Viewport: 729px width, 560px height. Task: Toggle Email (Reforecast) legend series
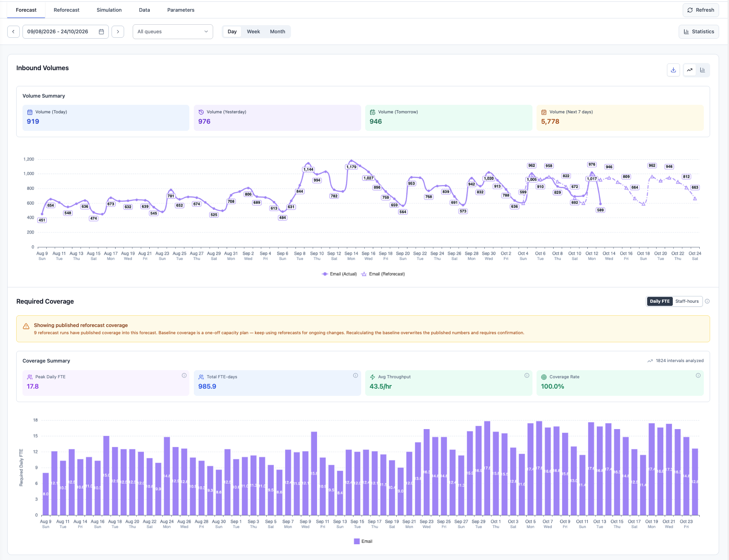(x=383, y=274)
